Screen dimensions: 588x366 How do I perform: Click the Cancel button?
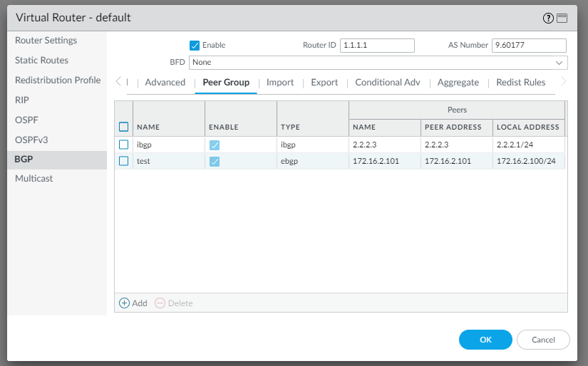543,340
